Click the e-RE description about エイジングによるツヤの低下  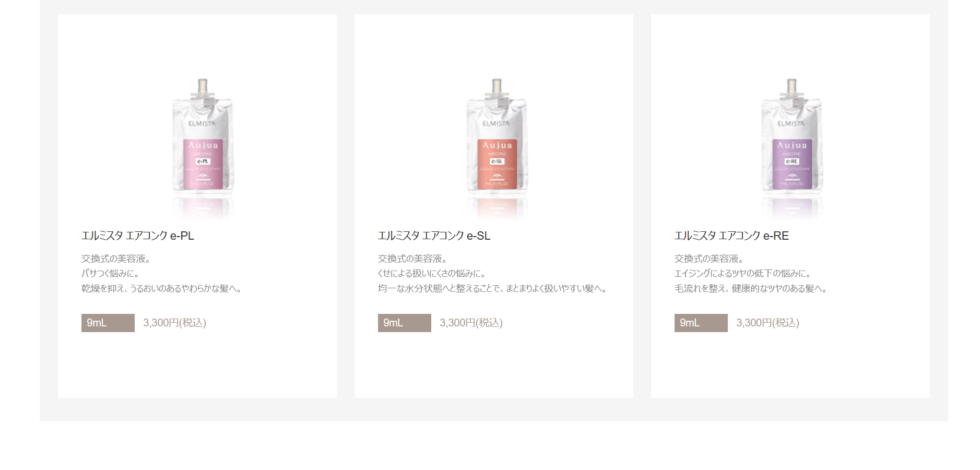pos(742,274)
